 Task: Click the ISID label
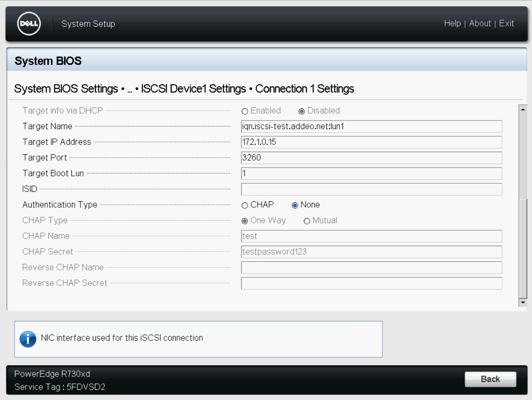click(30, 189)
